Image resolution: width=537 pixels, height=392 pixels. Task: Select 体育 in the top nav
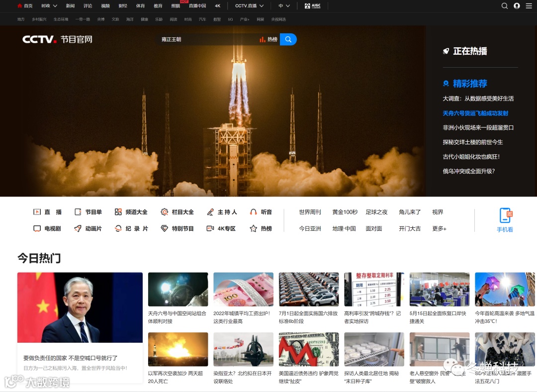click(140, 6)
